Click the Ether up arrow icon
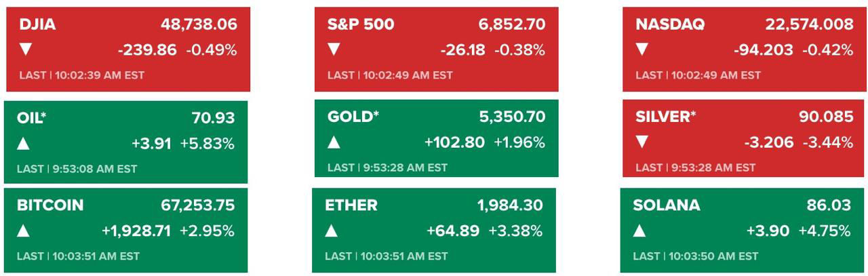 coord(331,231)
